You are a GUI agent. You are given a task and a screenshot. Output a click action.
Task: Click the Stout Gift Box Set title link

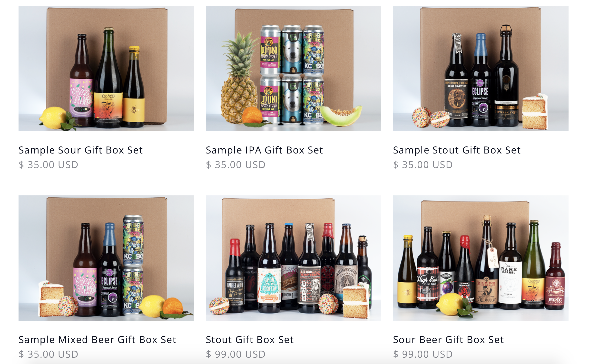(250, 340)
